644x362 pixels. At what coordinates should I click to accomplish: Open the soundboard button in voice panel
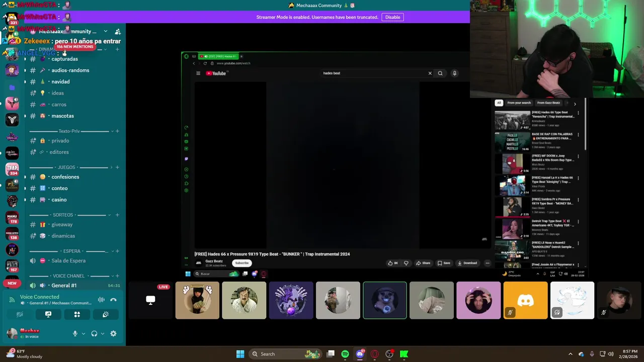click(106, 314)
